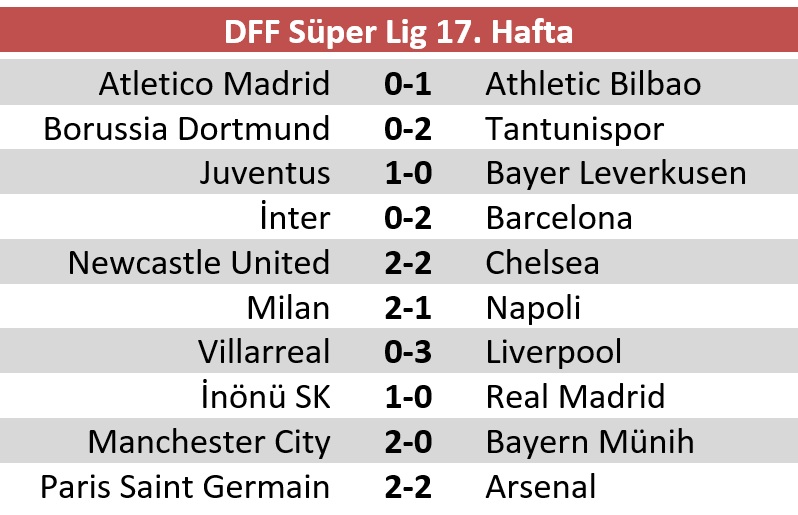Select the Liverpool team name
Viewport: 798px width, 515px height.
[554, 352]
